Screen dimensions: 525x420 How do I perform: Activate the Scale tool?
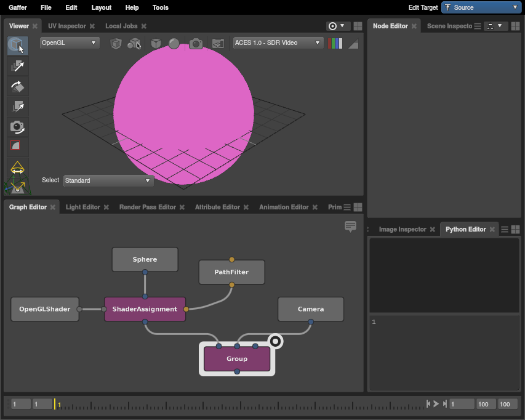[17, 107]
